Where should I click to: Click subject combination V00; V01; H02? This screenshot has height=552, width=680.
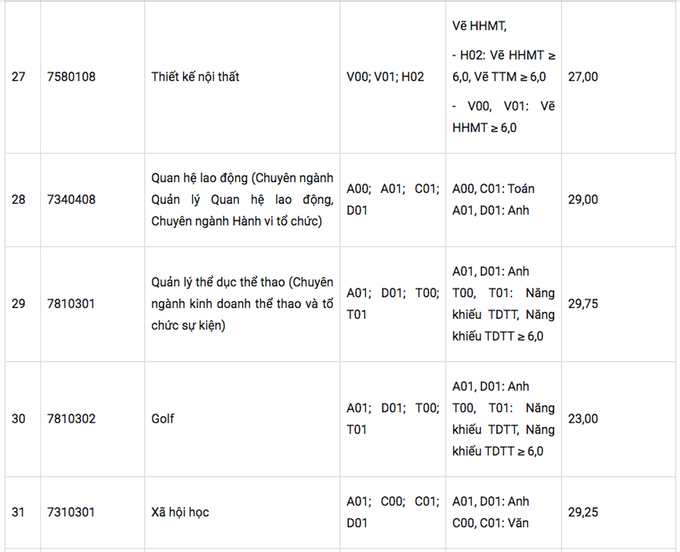point(385,76)
